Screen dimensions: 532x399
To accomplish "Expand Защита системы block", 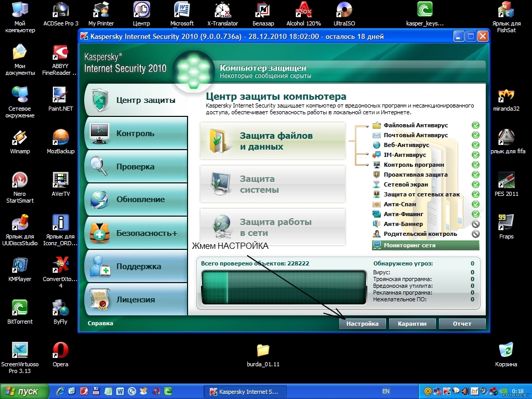I will coord(272,184).
